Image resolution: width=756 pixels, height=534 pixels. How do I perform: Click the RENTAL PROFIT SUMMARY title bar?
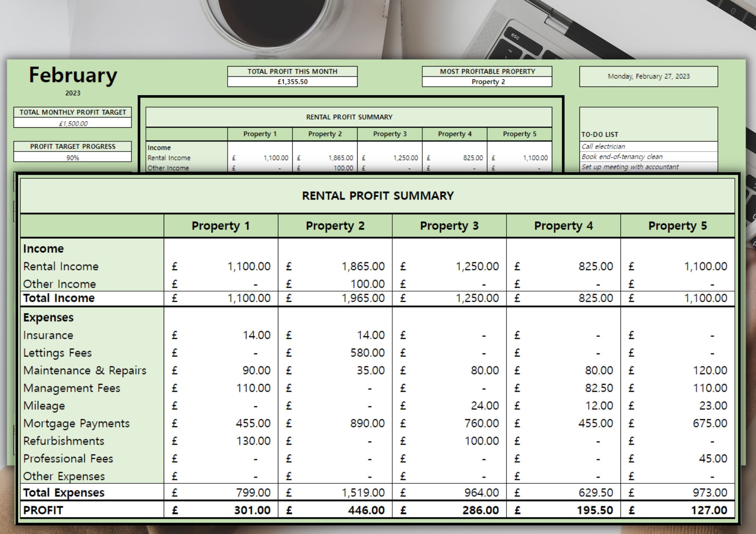(378, 196)
